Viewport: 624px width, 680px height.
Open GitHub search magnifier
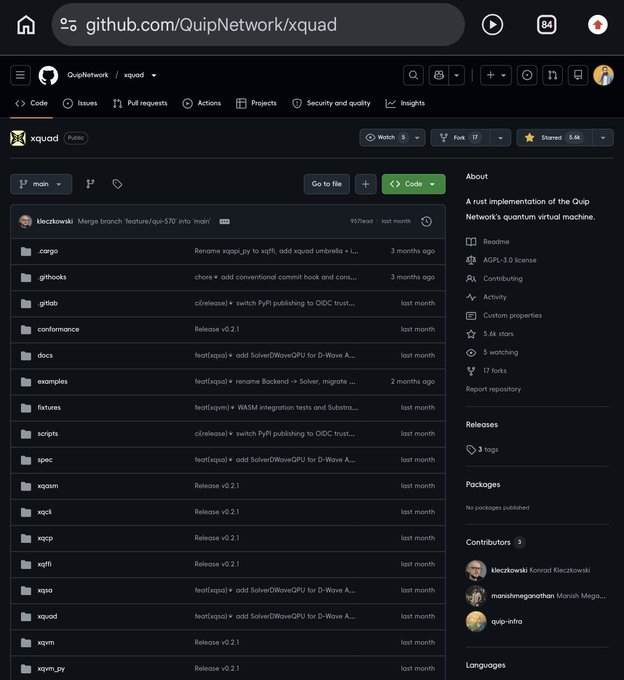tap(413, 75)
